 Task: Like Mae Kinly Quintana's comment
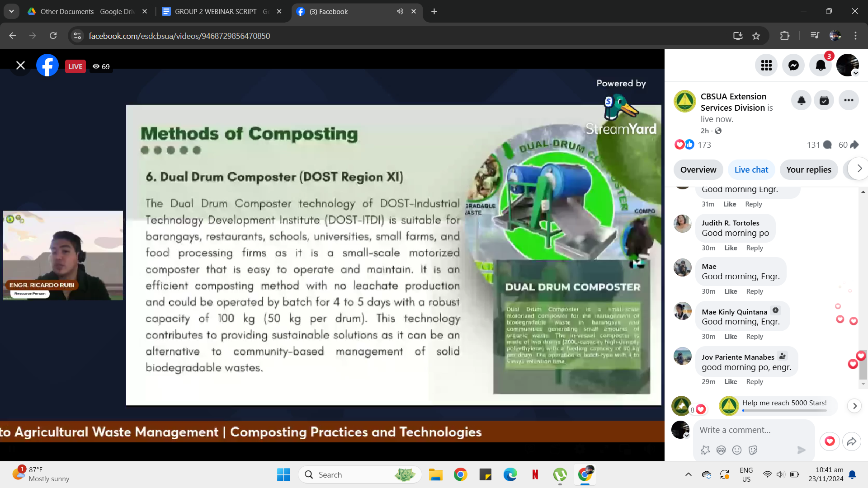tap(731, 337)
